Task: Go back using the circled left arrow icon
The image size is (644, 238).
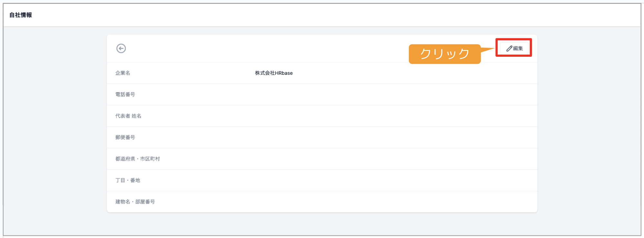Action: 121,48
